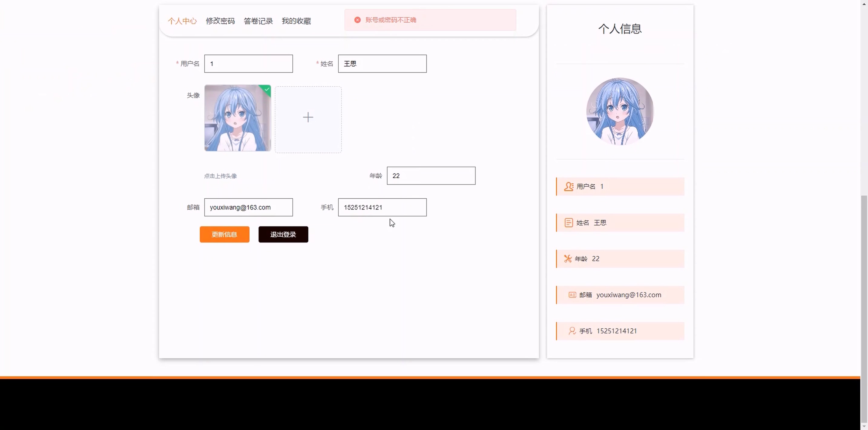The image size is (868, 430).
Task: Click the email card icon in sidebar
Action: 572,295
